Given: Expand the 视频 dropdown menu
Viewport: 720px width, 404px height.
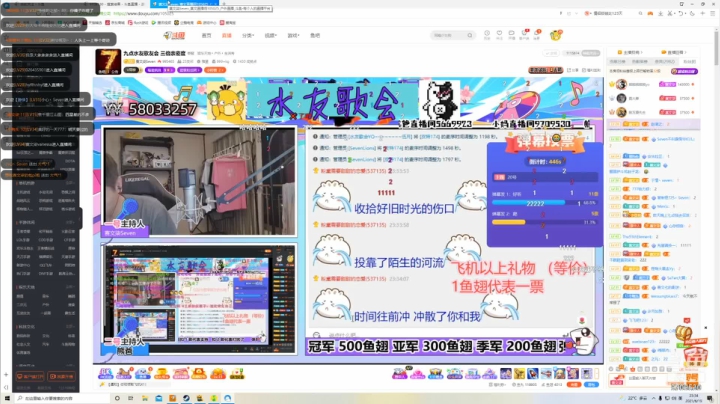Looking at the screenshot, I should click(x=270, y=35).
